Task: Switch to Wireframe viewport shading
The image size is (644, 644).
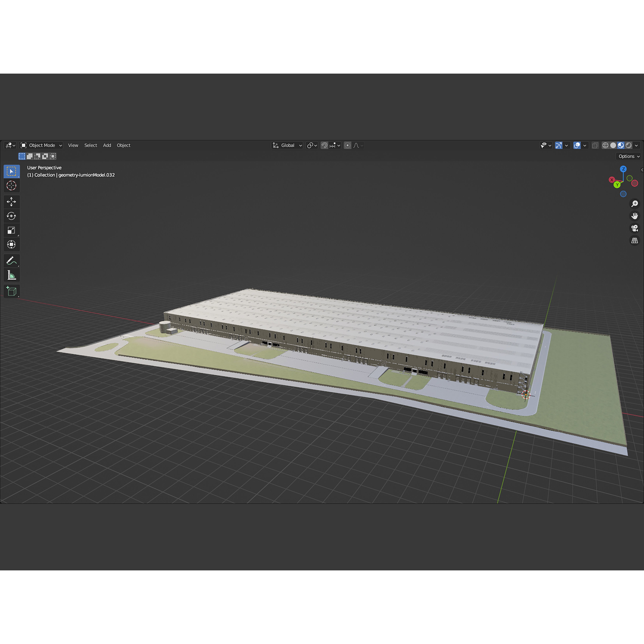Action: [x=605, y=145]
